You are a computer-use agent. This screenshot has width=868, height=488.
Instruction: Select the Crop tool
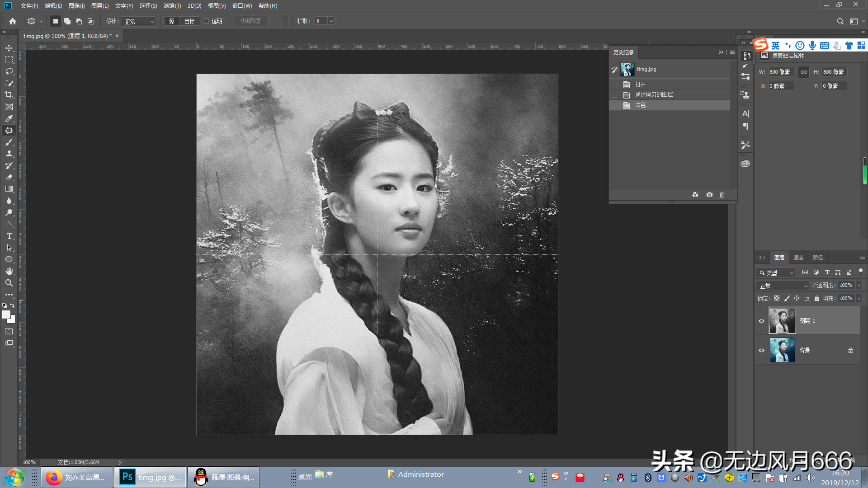pyautogui.click(x=9, y=95)
